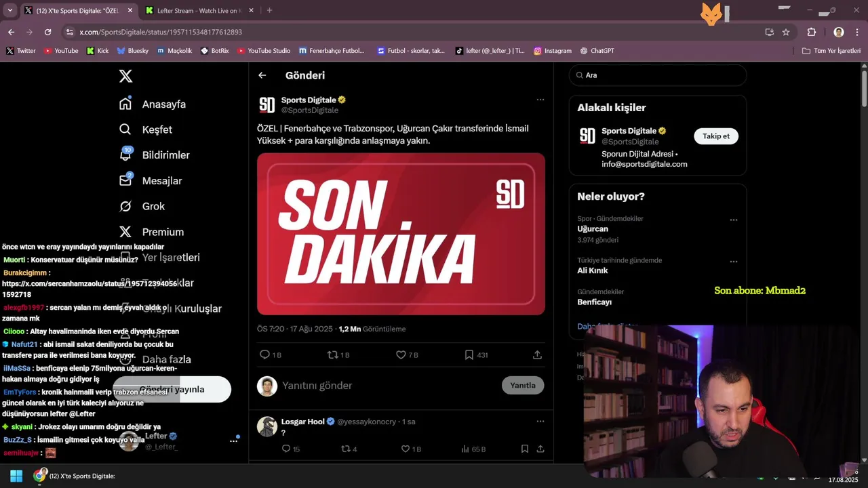Open Tüm Yer İşaretleri folder

(831, 51)
